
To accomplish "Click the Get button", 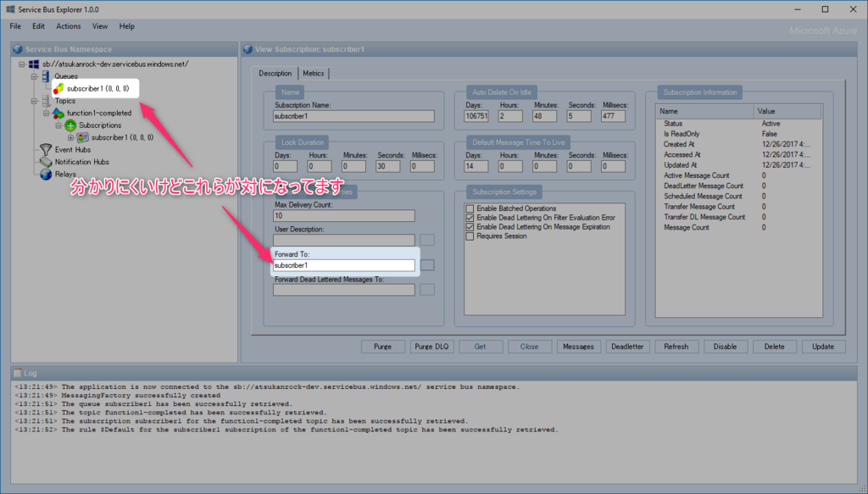I will point(481,347).
